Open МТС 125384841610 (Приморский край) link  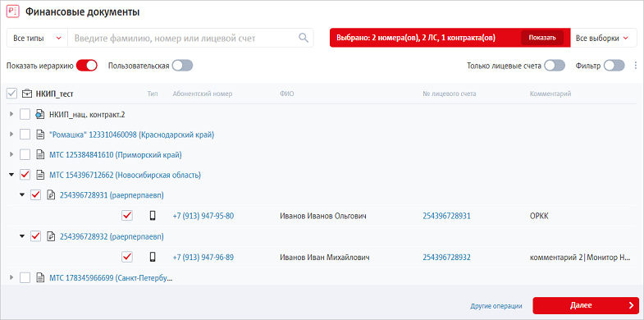[x=116, y=155]
